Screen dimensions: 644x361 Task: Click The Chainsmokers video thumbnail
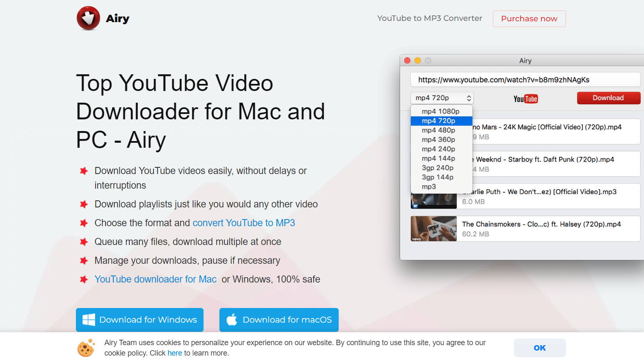click(434, 229)
